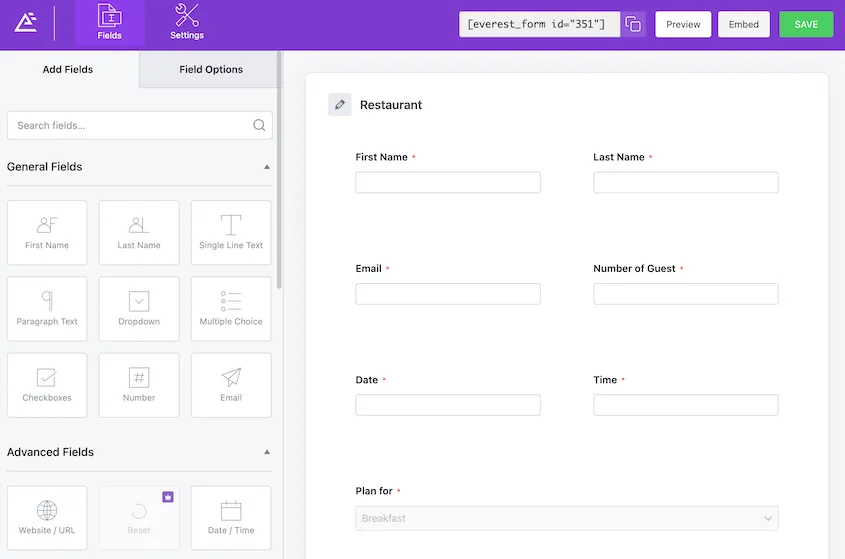Click the premium Reset field
This screenshot has width=845, height=559.
pyautogui.click(x=139, y=517)
